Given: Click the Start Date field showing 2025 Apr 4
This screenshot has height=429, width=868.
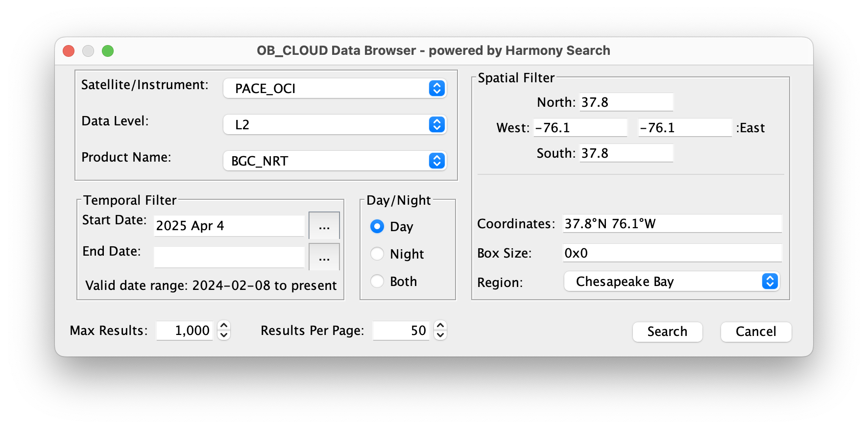Looking at the screenshot, I should 229,226.
